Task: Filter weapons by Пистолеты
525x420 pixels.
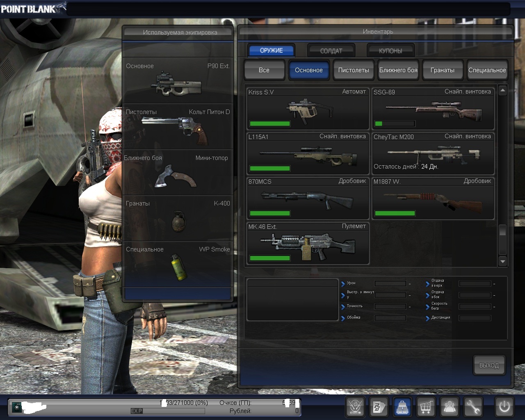Action: 354,70
